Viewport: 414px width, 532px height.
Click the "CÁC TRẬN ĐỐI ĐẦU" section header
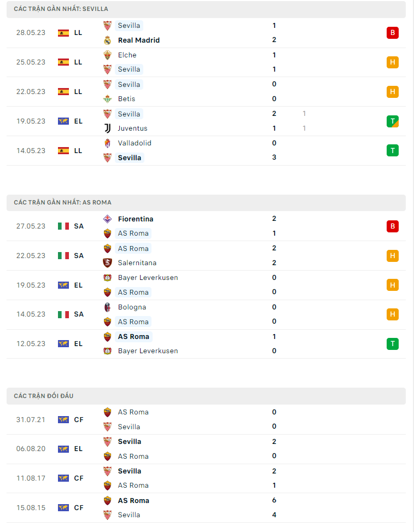[44, 396]
